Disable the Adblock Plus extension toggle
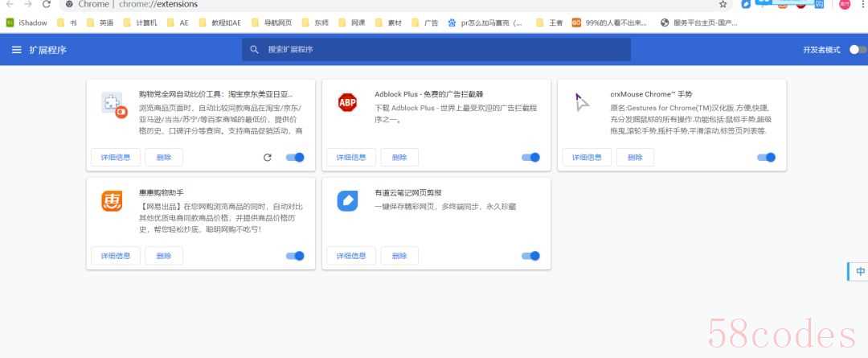The image size is (868, 358). click(x=531, y=158)
